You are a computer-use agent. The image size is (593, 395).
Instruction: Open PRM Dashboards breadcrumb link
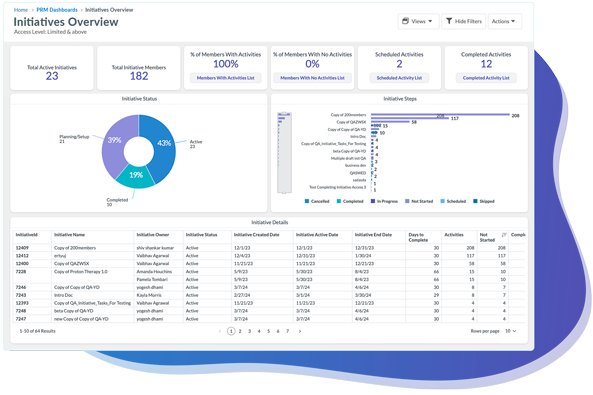coord(57,10)
